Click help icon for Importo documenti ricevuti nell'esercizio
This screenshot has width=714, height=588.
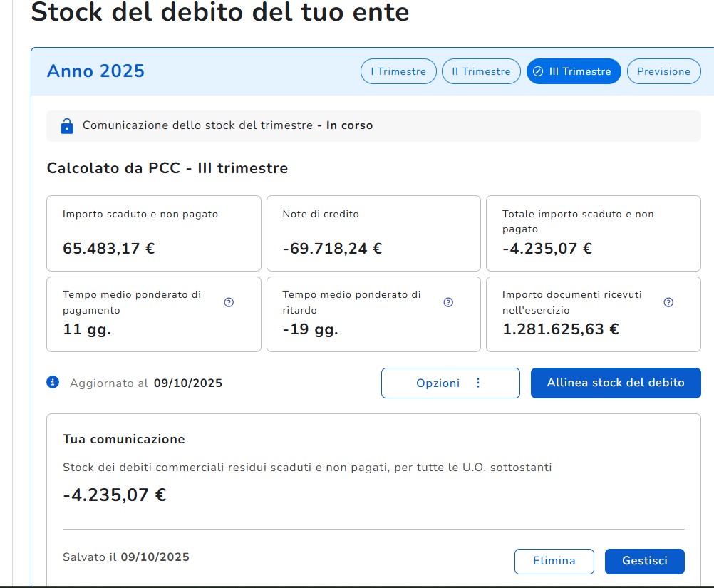tap(668, 302)
